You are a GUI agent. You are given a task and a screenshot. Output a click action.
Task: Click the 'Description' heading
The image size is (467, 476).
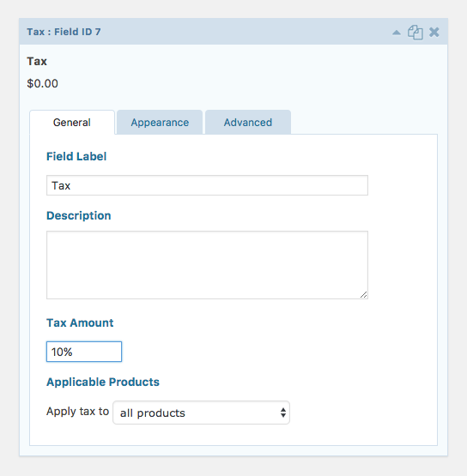point(79,215)
